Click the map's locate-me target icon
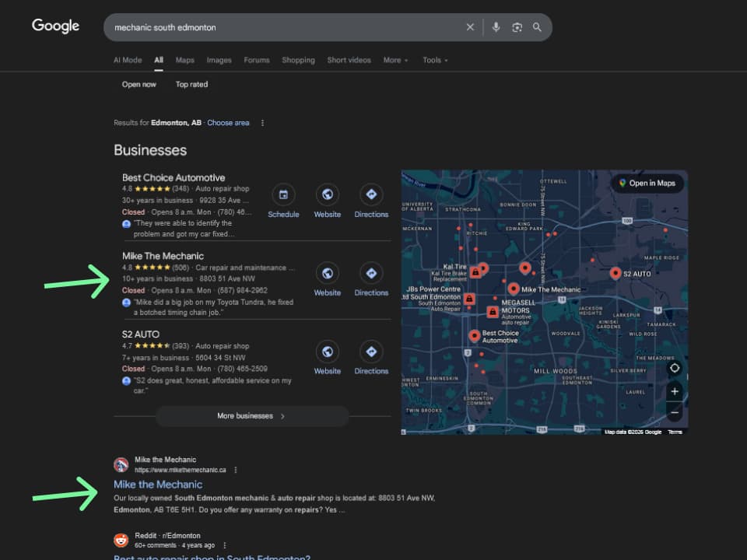This screenshot has width=747, height=560. click(675, 368)
